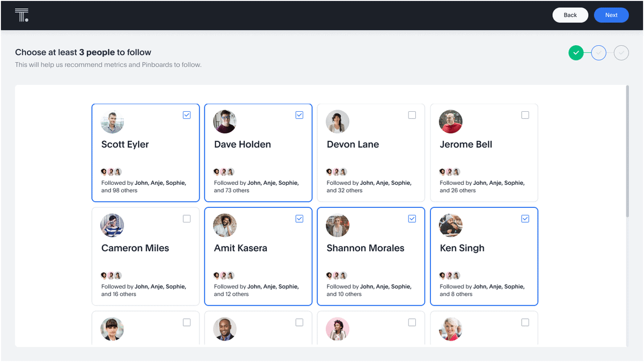The height and width of the screenshot is (362, 644).
Task: Click avatar on card below Ken Singh
Action: [x=451, y=329]
